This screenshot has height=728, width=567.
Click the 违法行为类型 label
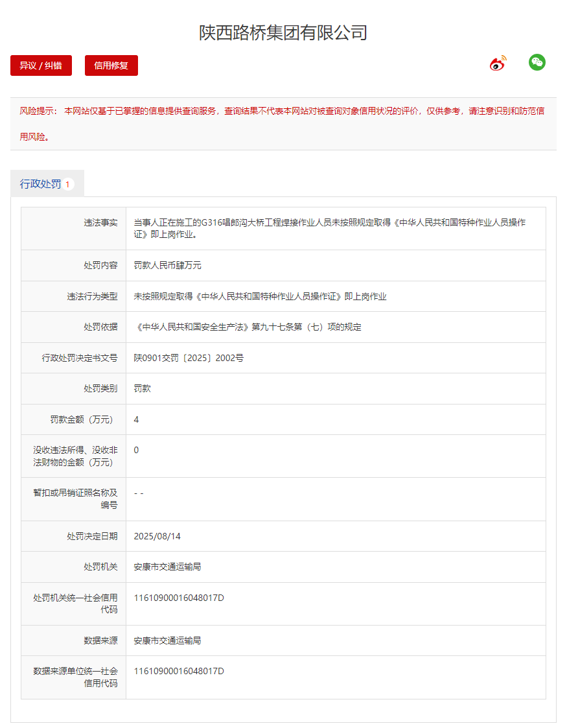(92, 296)
